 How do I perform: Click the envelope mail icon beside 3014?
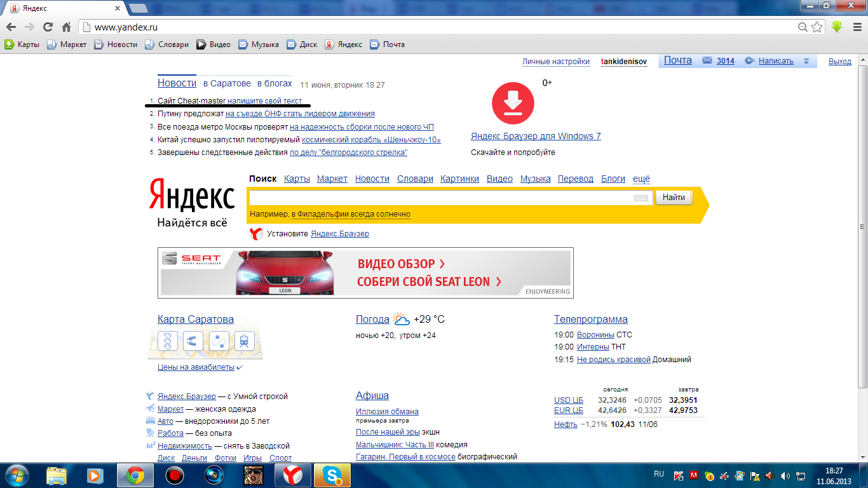707,61
